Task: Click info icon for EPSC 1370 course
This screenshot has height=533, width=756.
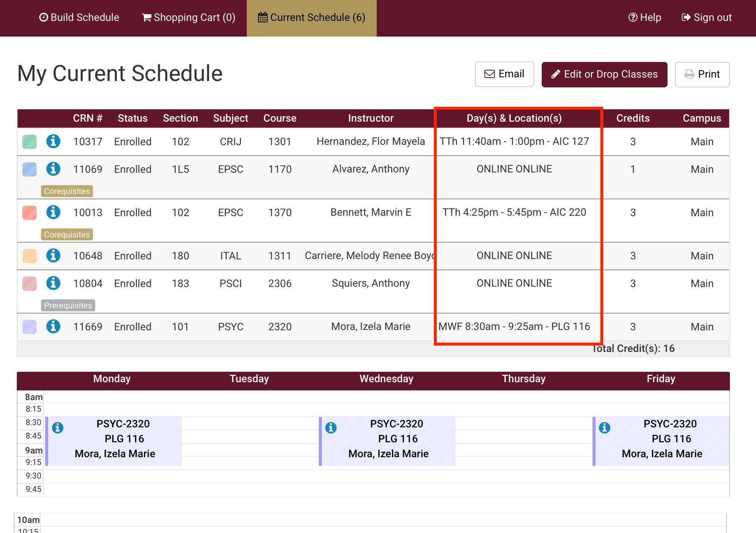Action: click(x=53, y=212)
